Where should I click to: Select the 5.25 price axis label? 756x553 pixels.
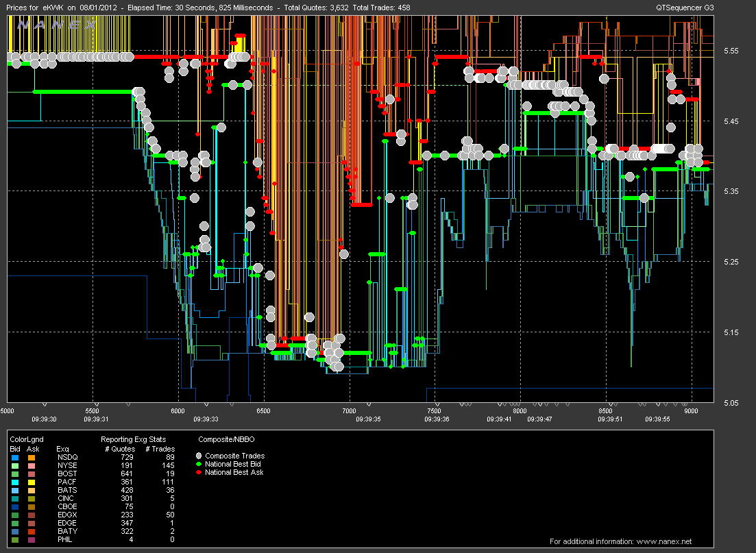point(731,261)
